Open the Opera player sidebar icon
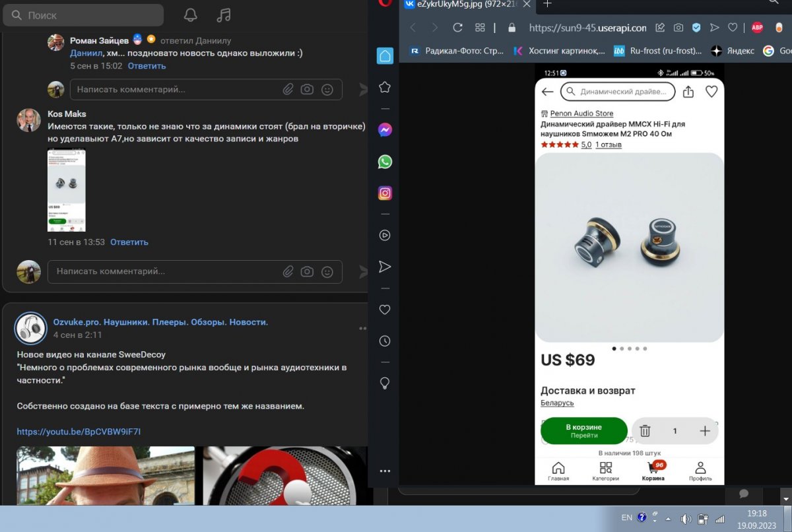The image size is (792, 532). (x=385, y=235)
